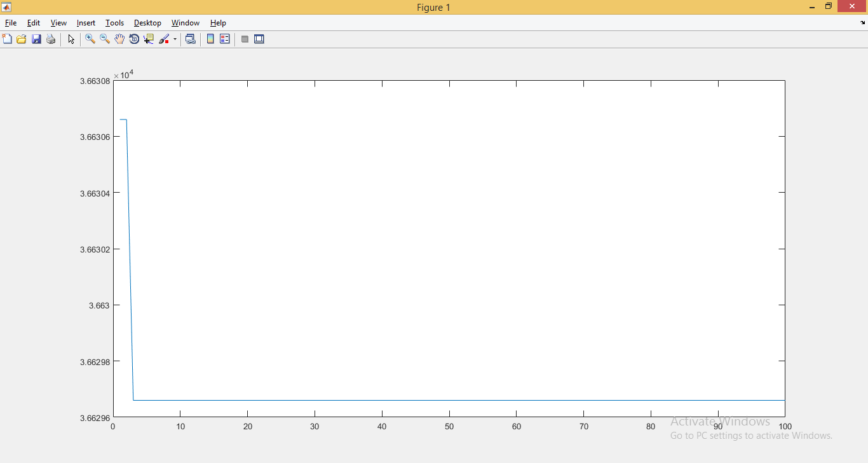Open the File menu
This screenshot has height=463, width=868.
[x=11, y=23]
